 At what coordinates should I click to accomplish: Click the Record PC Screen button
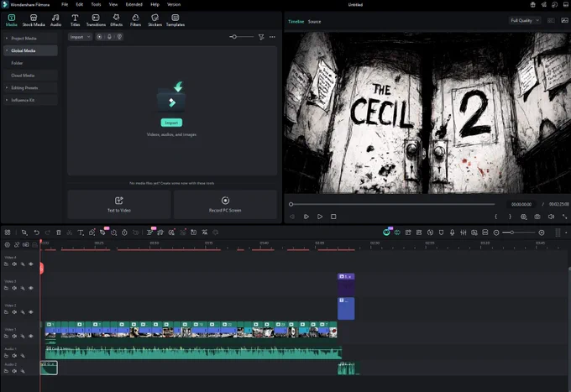tap(225, 205)
